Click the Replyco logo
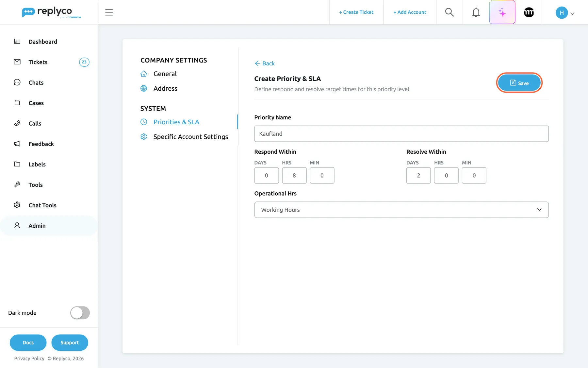The height and width of the screenshot is (368, 588). coord(51,12)
